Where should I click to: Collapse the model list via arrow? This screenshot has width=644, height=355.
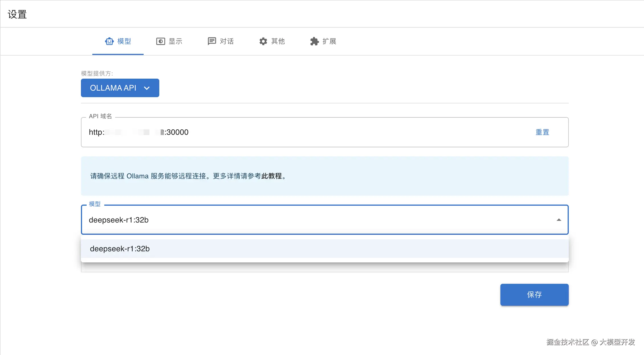[559, 220]
